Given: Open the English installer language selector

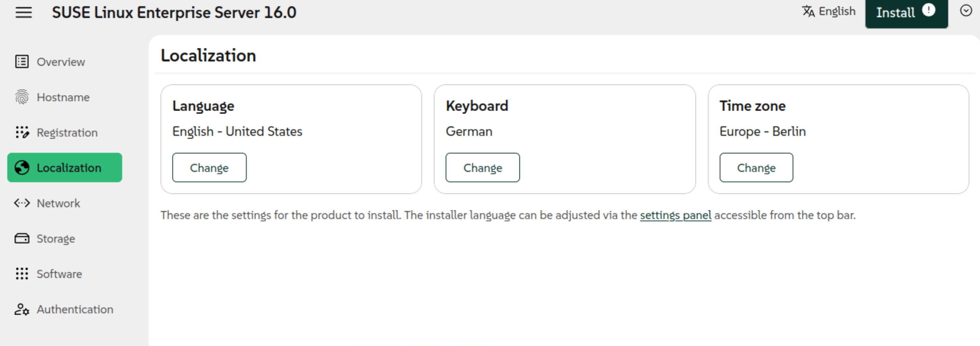Looking at the screenshot, I should point(829,11).
